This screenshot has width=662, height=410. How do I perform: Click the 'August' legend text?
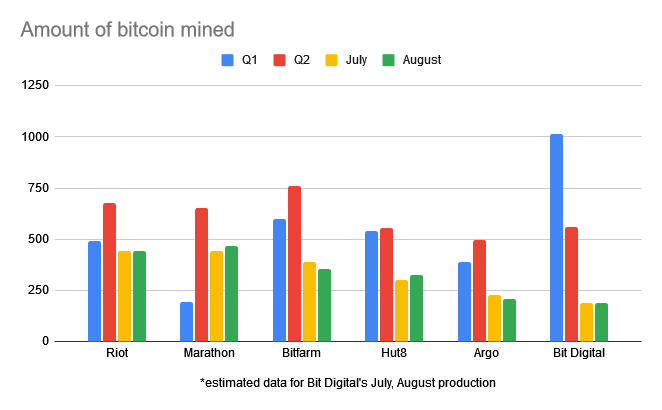point(421,60)
